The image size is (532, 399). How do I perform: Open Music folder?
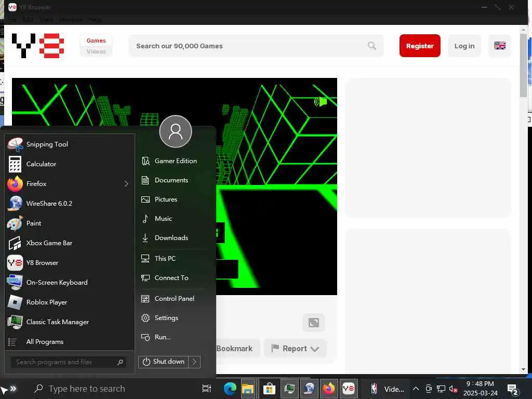pyautogui.click(x=175, y=219)
